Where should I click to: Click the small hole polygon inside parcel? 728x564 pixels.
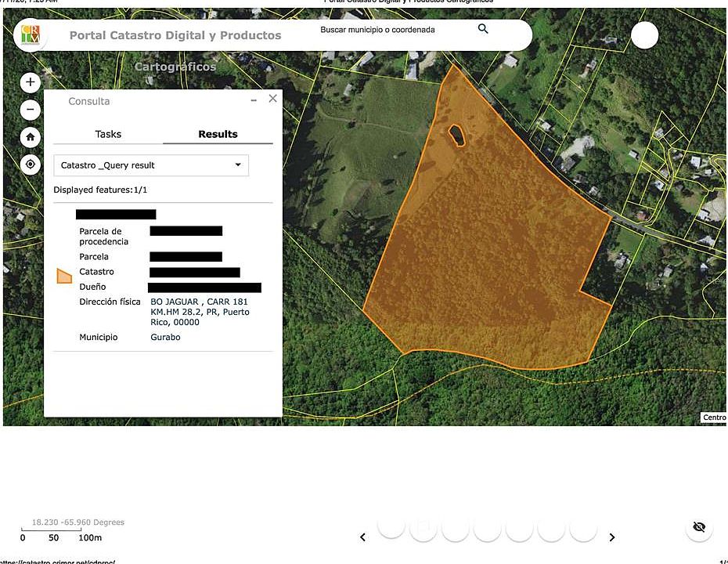click(x=456, y=136)
